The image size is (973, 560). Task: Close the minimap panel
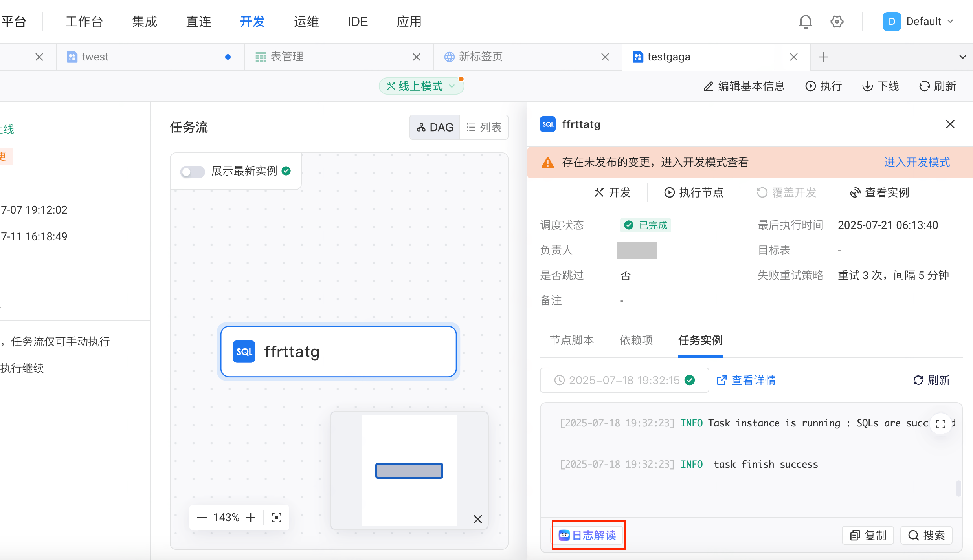(x=478, y=519)
